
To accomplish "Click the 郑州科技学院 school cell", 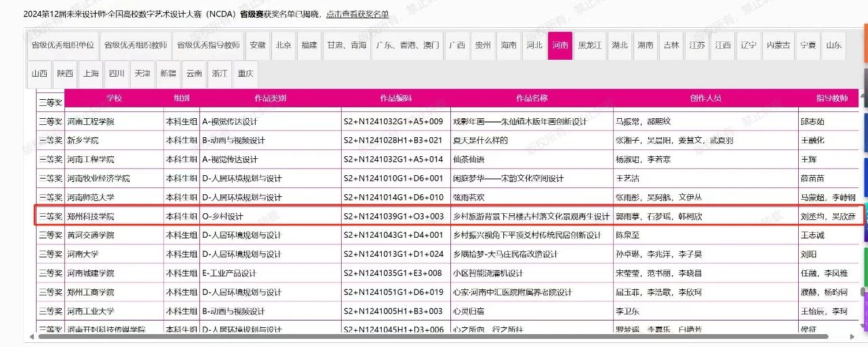I will (114, 217).
